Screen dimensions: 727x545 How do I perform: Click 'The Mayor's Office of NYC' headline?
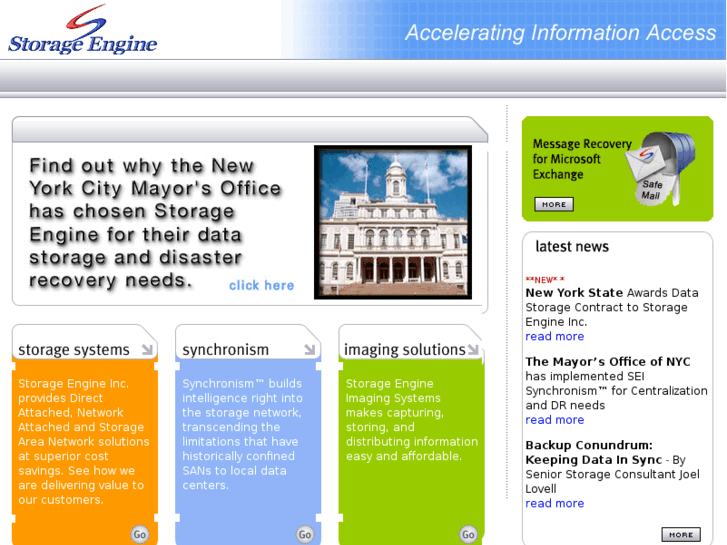(x=607, y=361)
